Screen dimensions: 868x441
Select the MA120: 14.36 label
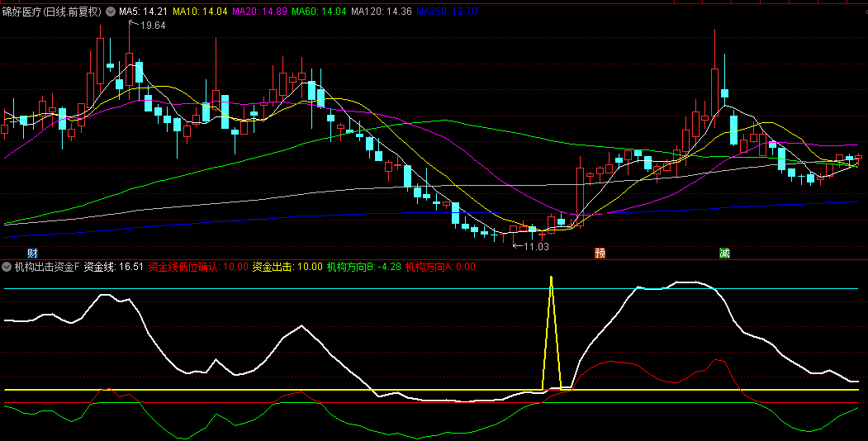click(382, 12)
